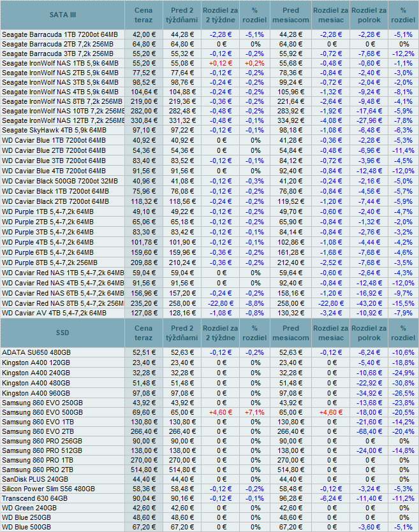Click Seagate IronWolf NAS 1TB 5,9k name
This screenshot has width=419, height=532.
(x=60, y=63)
